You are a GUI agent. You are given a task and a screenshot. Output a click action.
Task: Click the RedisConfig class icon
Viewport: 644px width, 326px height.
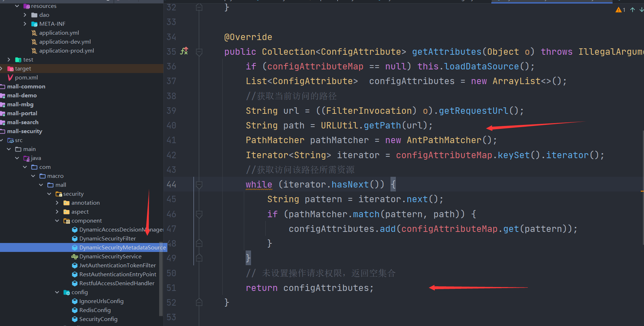(75, 310)
